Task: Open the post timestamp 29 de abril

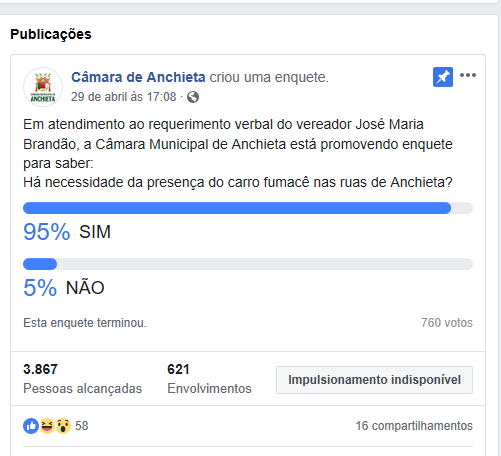Action: click(x=123, y=97)
